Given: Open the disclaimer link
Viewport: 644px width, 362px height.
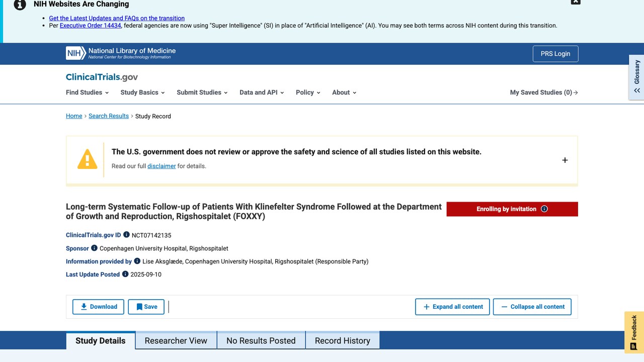Looking at the screenshot, I should point(162,166).
